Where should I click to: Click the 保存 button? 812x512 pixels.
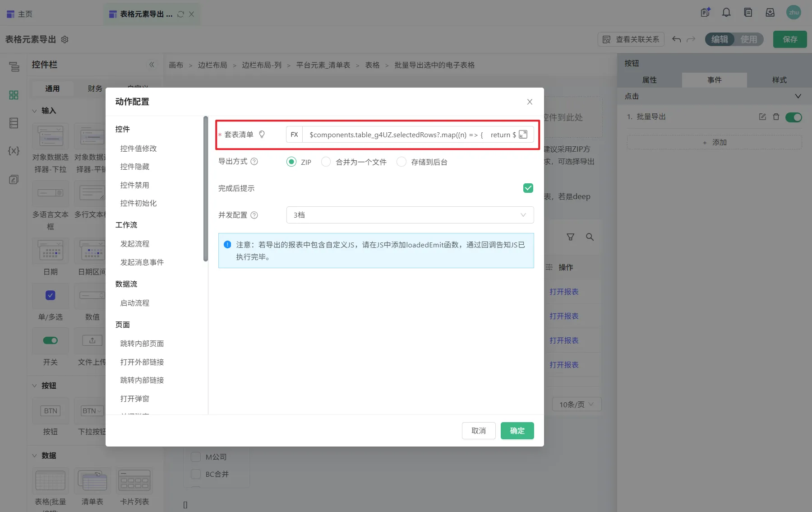790,39
